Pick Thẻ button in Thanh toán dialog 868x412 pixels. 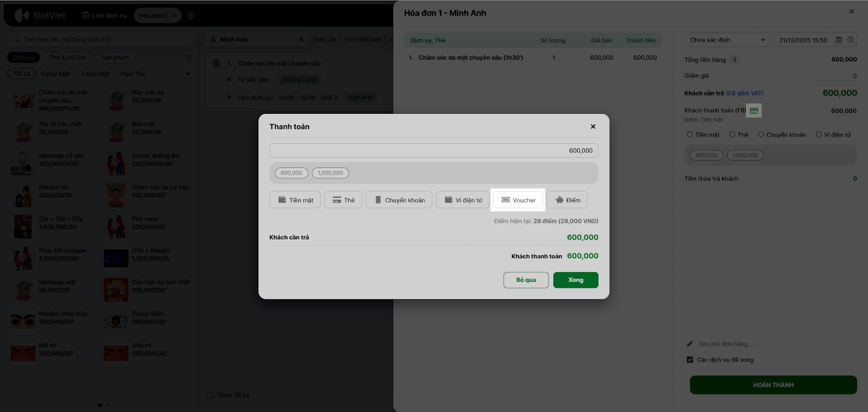pos(343,200)
